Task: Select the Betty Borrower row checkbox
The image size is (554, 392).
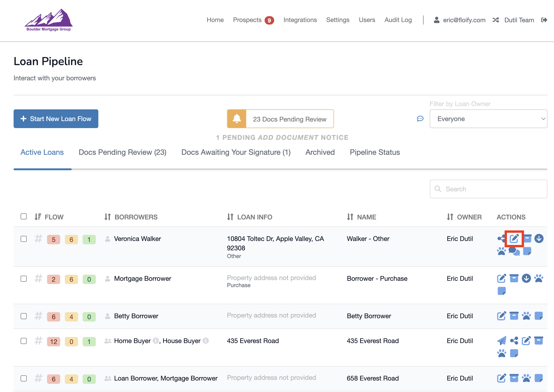Action: pos(24,316)
